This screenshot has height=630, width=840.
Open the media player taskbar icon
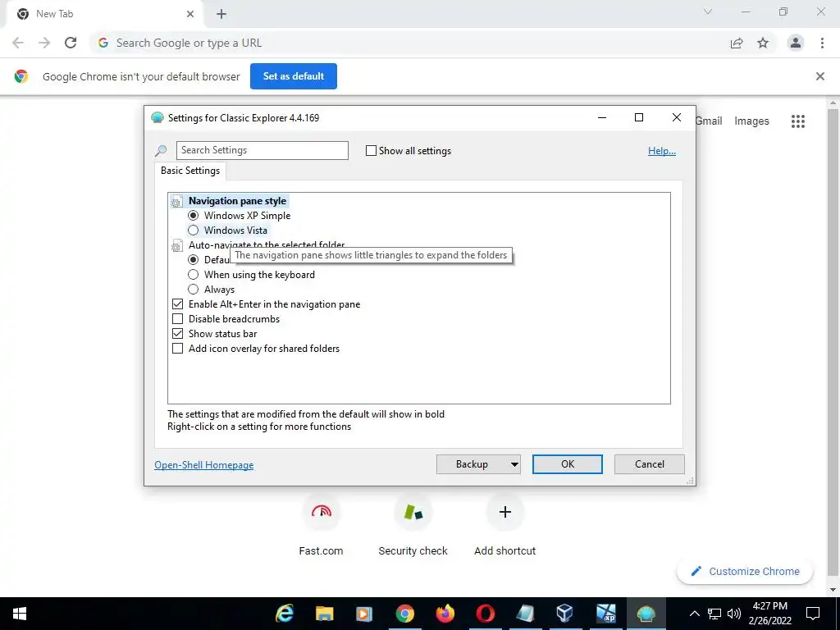tap(364, 614)
